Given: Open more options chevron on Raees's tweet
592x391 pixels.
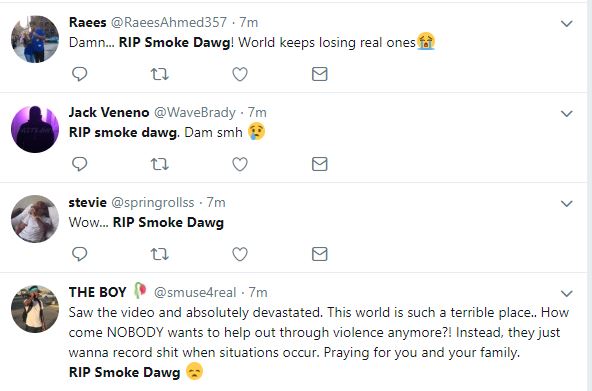Looking at the screenshot, I should (567, 24).
